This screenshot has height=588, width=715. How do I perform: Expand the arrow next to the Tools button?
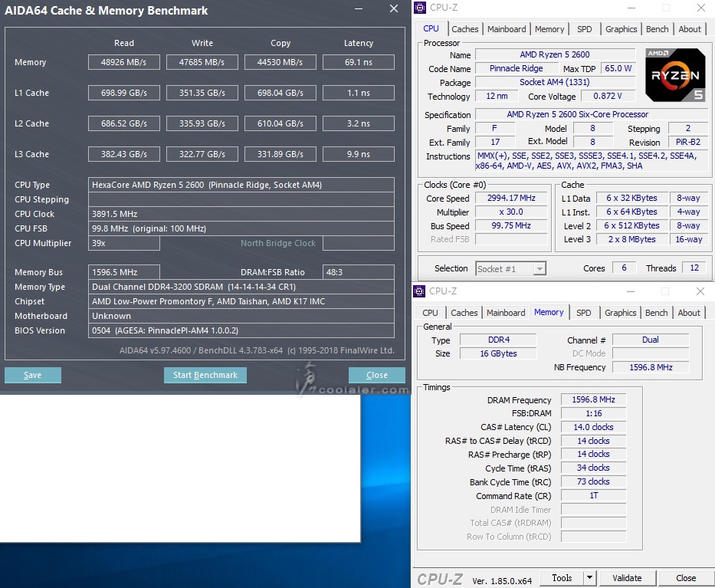(589, 578)
